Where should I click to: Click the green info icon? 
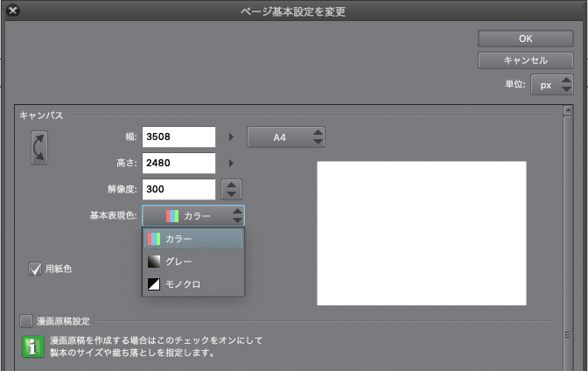pos(33,346)
